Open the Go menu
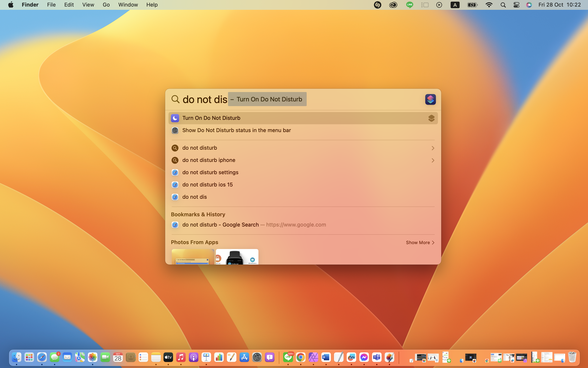Viewport: 588px width, 368px height. (106, 5)
